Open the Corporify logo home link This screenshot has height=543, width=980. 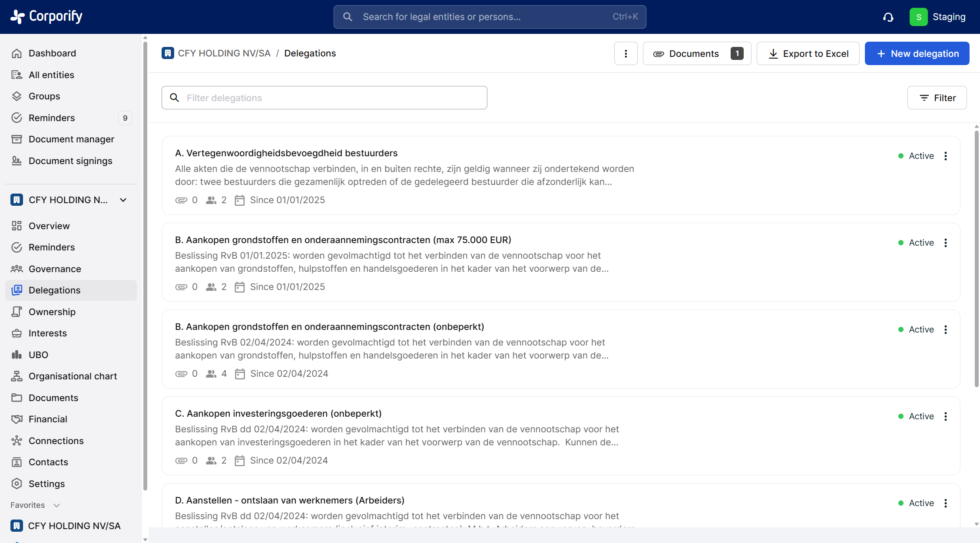click(46, 16)
